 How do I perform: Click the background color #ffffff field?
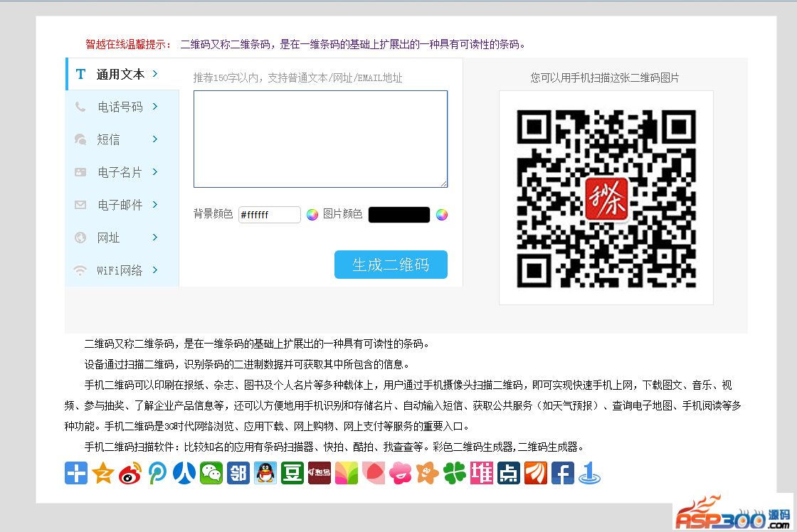point(270,214)
